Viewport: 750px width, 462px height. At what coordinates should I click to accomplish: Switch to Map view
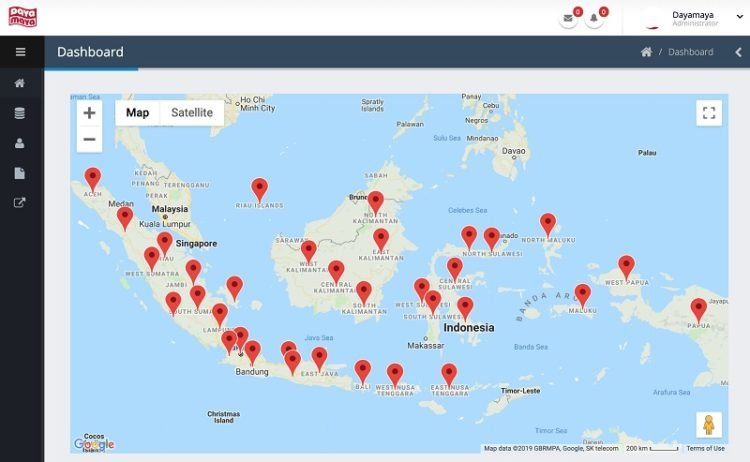point(137,113)
